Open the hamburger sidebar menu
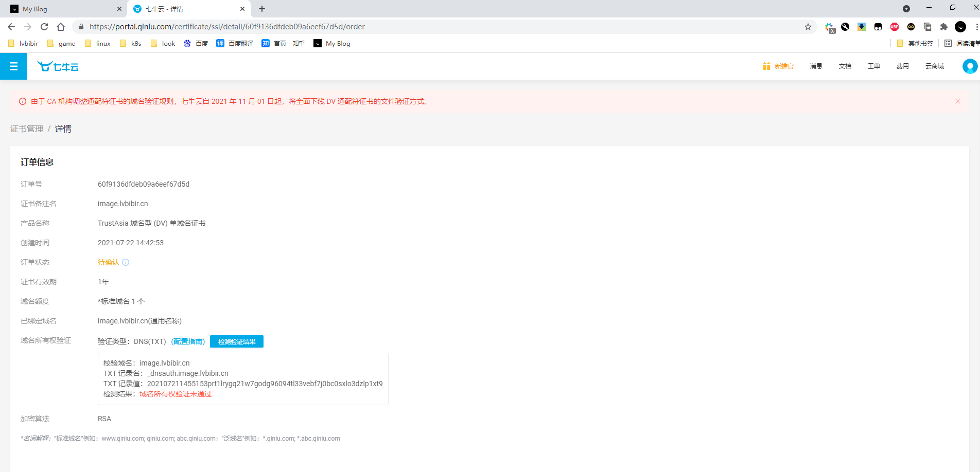This screenshot has width=980, height=472. 13,66
